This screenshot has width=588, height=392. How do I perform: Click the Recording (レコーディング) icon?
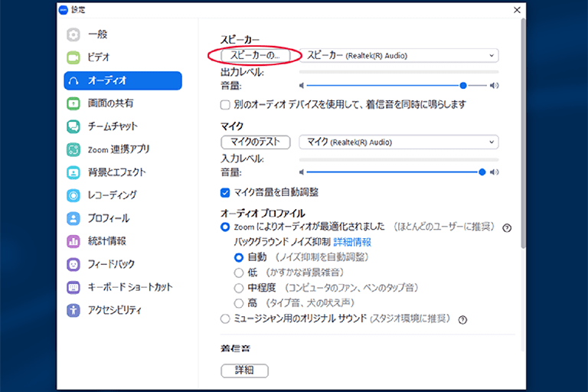(73, 195)
